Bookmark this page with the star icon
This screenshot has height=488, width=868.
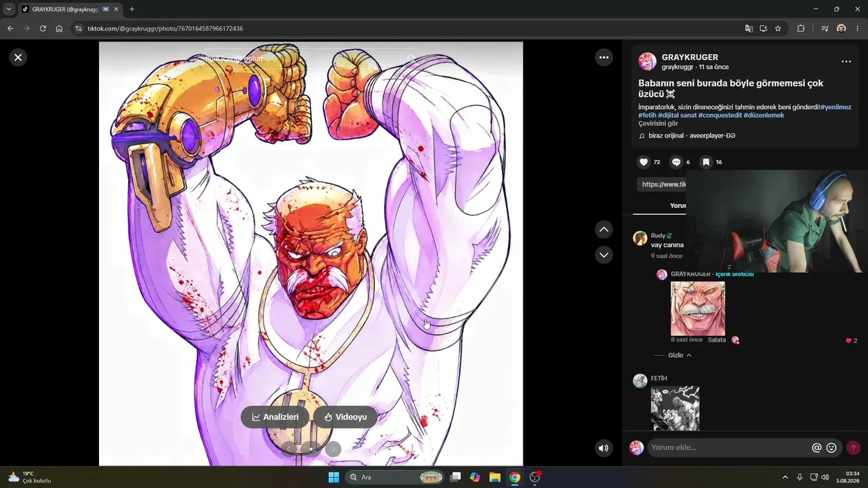778,28
